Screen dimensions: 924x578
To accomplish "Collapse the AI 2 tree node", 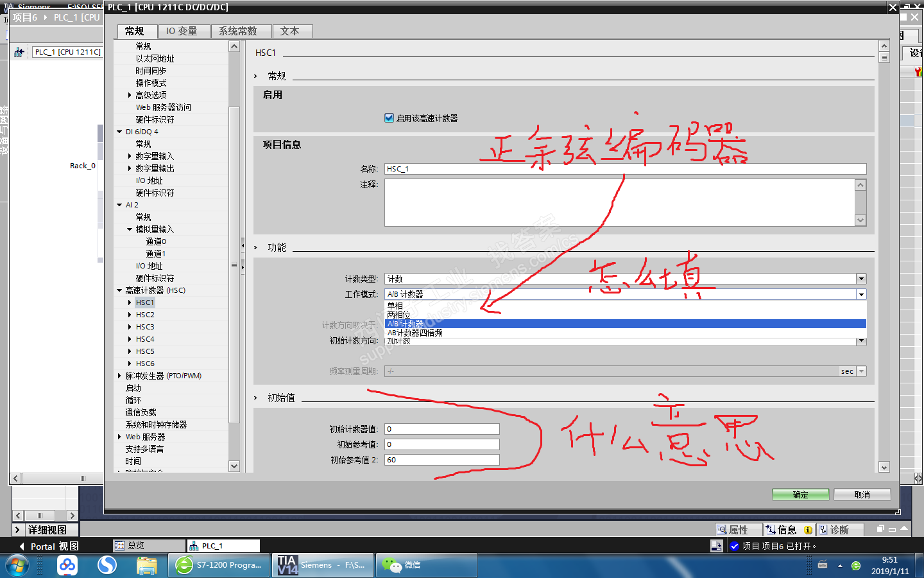I will [119, 205].
